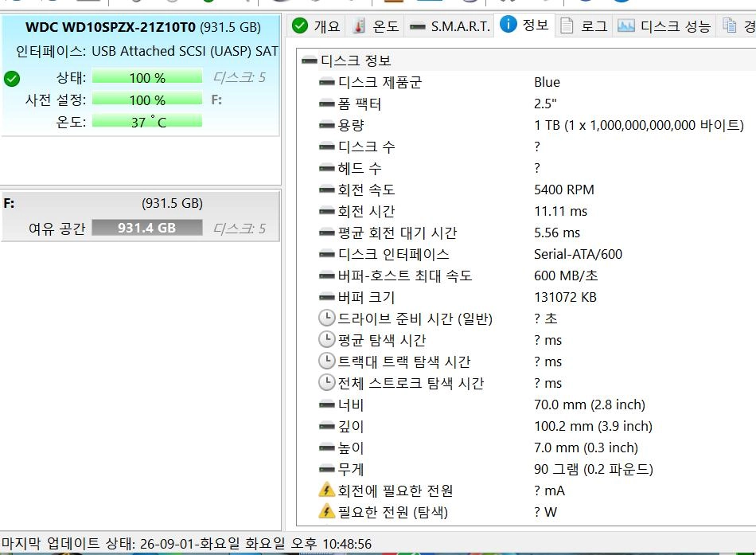Click the drive icon of the 디스크 정보 header
Screen dimensions: 756x555
coord(309,61)
